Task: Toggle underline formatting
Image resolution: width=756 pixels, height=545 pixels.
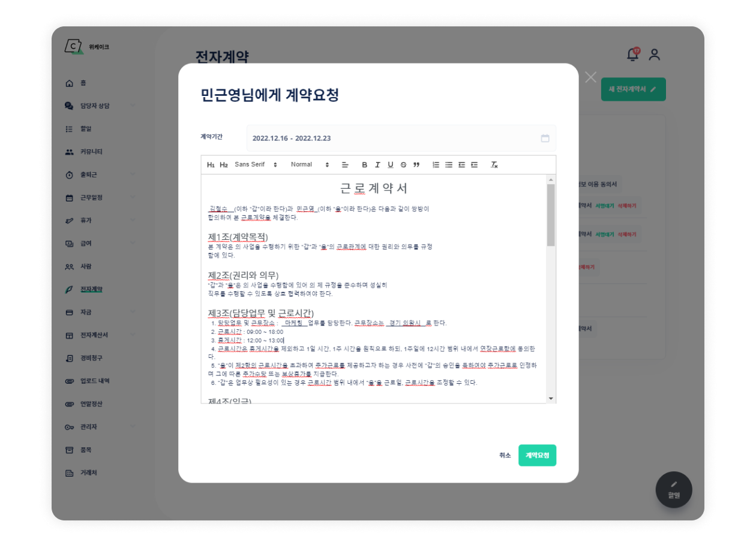Action: point(390,165)
